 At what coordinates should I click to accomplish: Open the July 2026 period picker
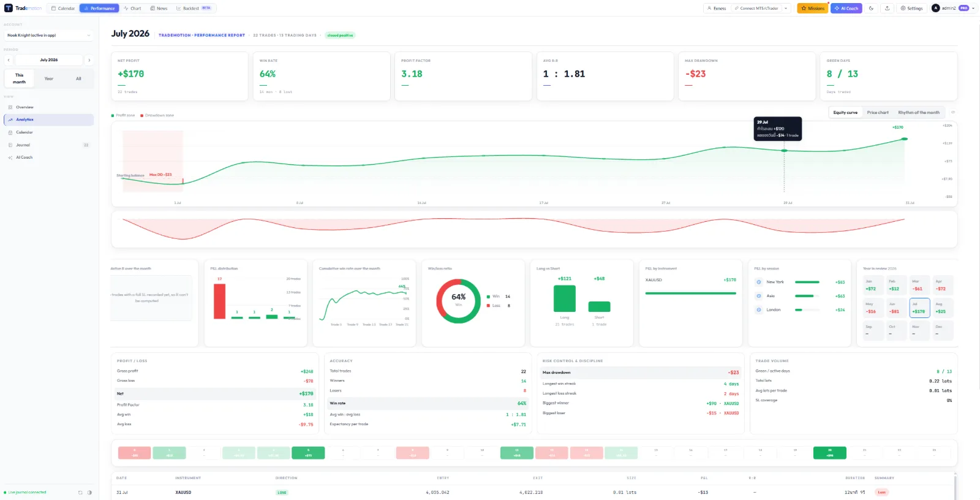49,60
